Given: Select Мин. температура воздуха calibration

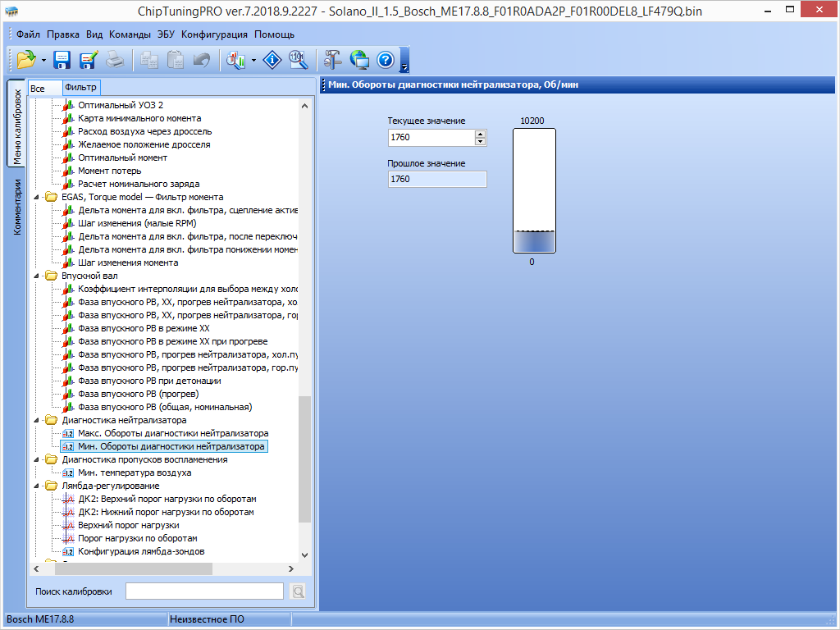Looking at the screenshot, I should pyautogui.click(x=135, y=472).
